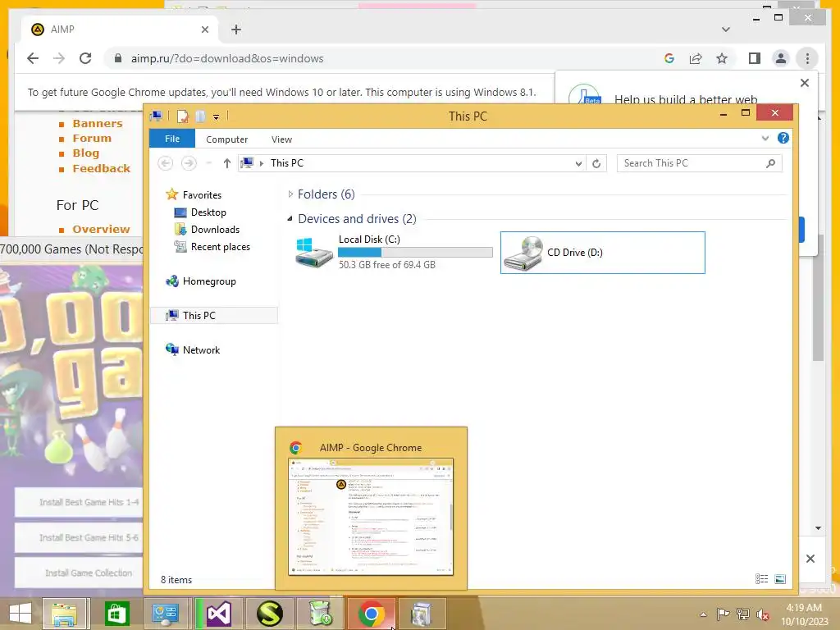Open the File tab in This PC
Screen dimensions: 840x630
coord(172,139)
